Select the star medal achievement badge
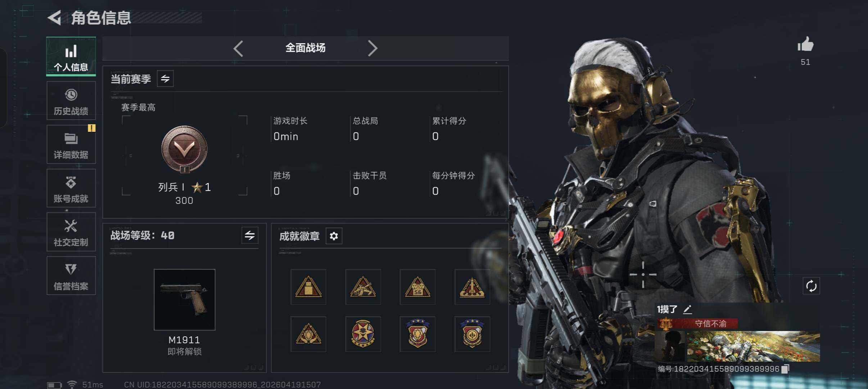The height and width of the screenshot is (389, 868). (x=363, y=334)
